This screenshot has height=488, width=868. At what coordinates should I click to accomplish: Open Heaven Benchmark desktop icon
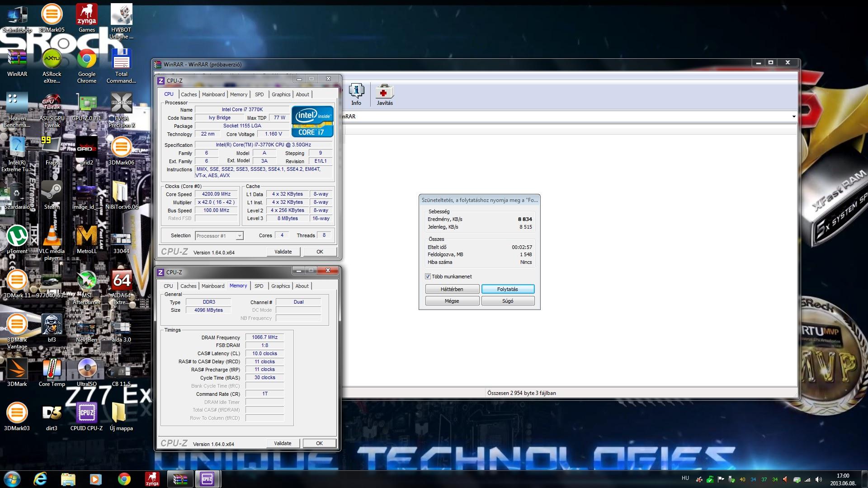tap(17, 110)
